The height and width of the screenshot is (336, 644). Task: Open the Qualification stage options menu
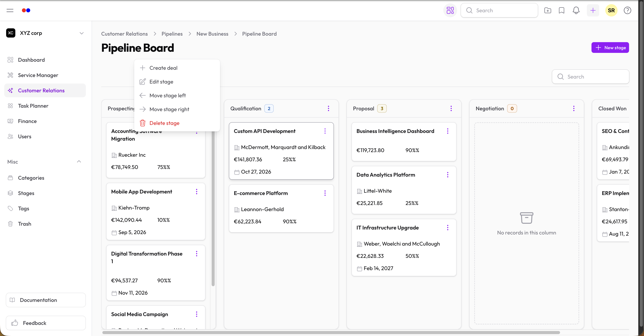[329, 108]
